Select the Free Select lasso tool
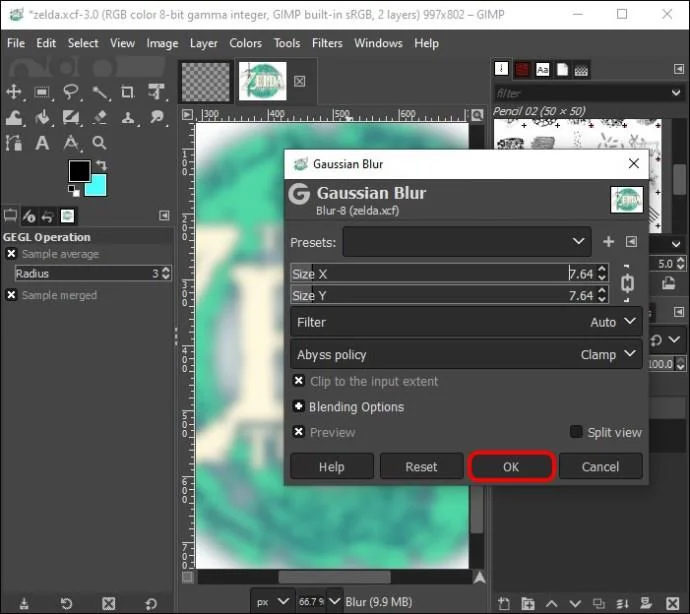The image size is (690, 614). click(71, 92)
